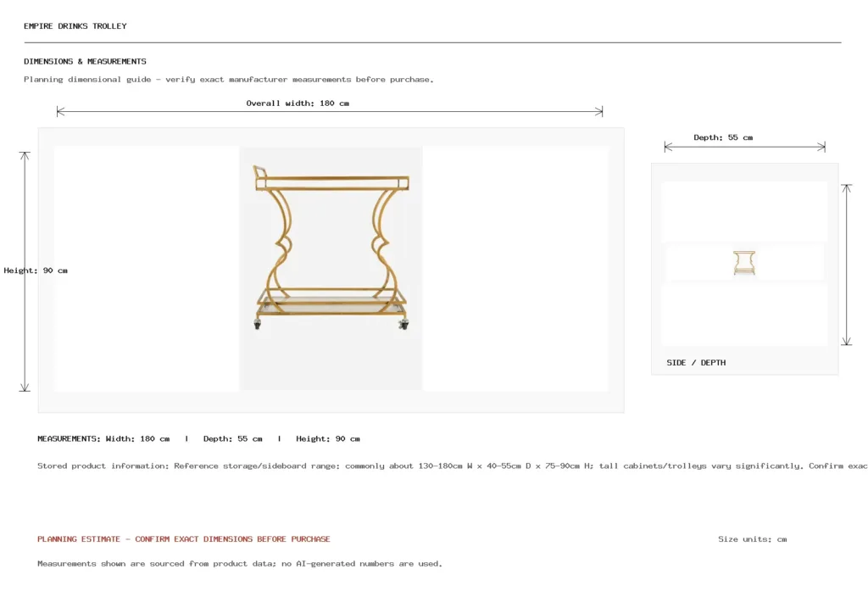
Task: Select the "no AI-generated numbers" disclaimer line
Action: [x=240, y=564]
